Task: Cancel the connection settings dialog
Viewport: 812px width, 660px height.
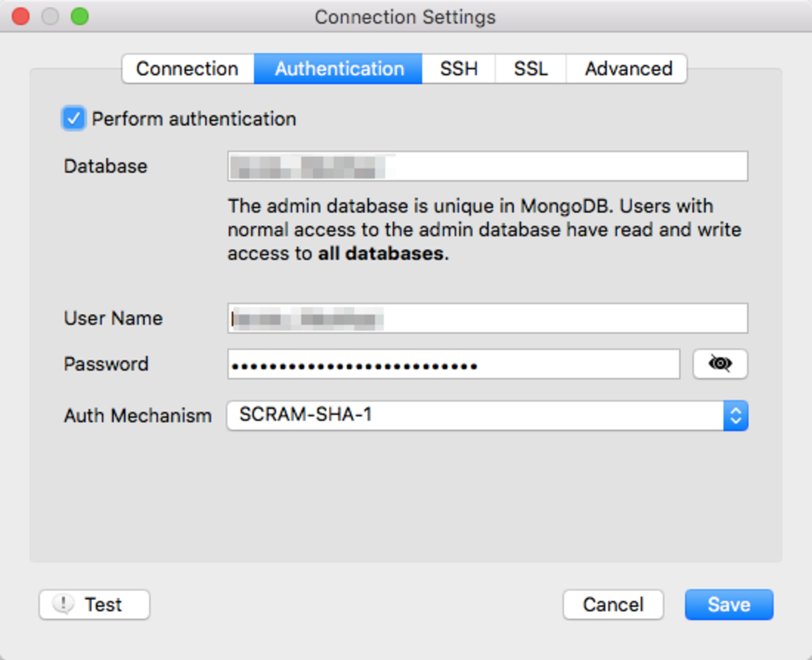Action: point(613,604)
